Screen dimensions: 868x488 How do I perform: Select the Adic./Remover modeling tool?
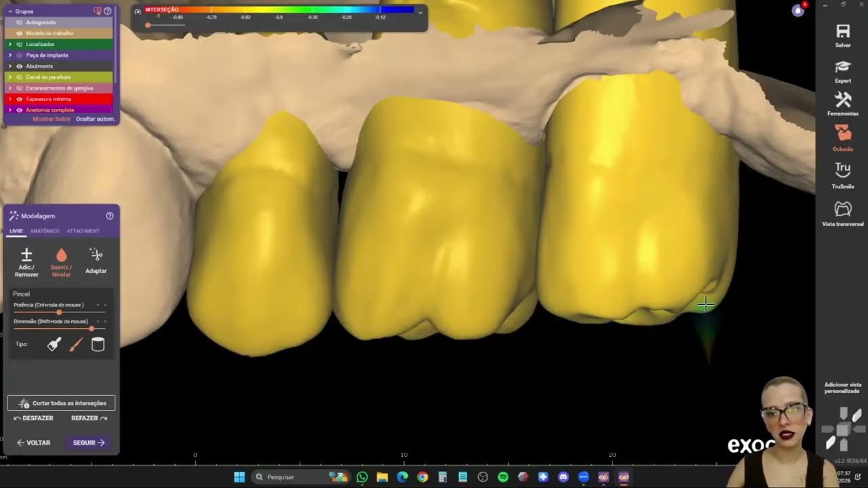pyautogui.click(x=26, y=262)
